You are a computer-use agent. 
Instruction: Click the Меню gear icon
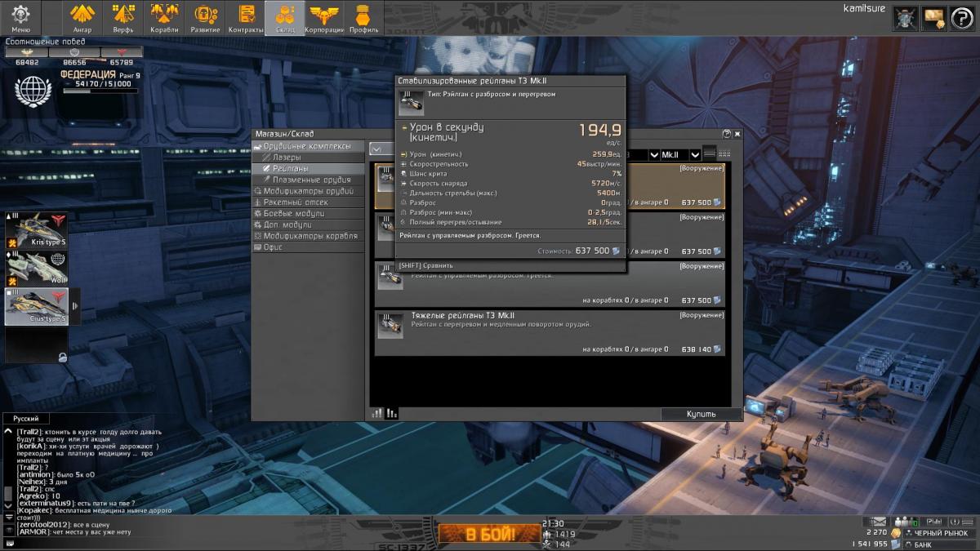coord(20,17)
